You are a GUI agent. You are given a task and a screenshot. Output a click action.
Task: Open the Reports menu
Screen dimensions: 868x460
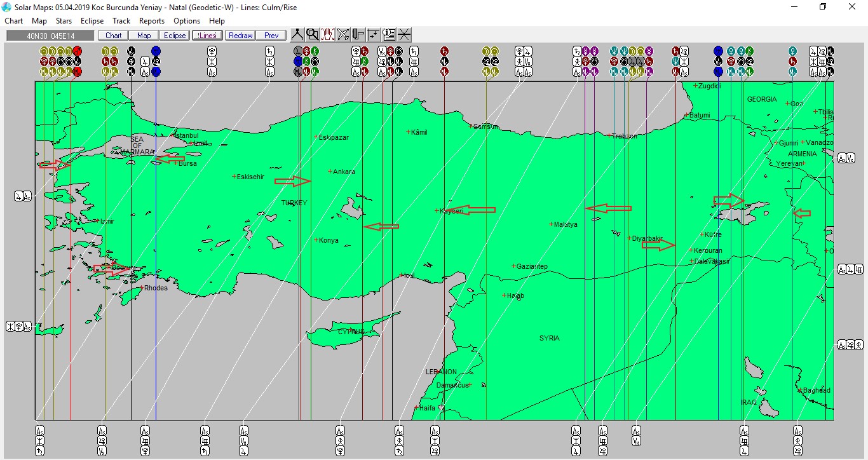152,21
